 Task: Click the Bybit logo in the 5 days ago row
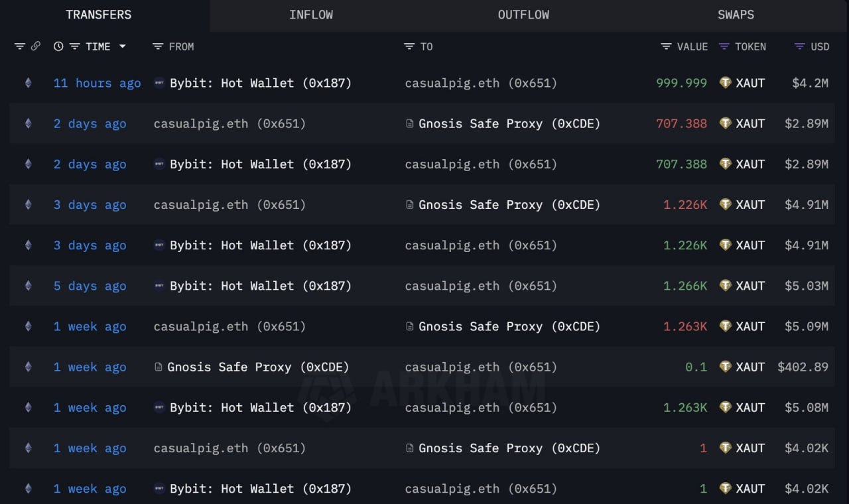coord(159,286)
